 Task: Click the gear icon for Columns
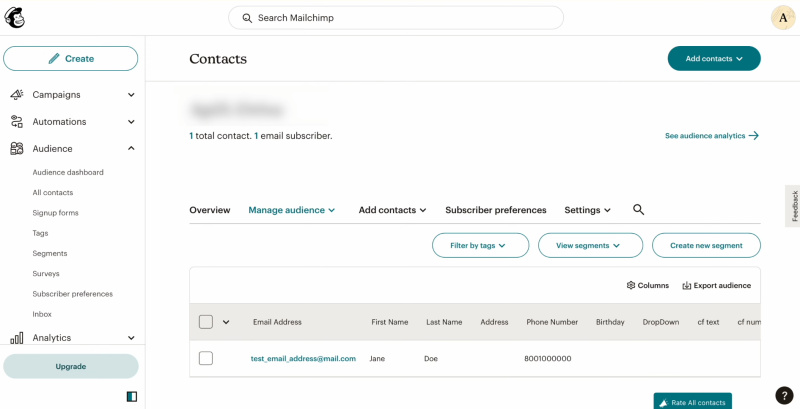tap(631, 286)
